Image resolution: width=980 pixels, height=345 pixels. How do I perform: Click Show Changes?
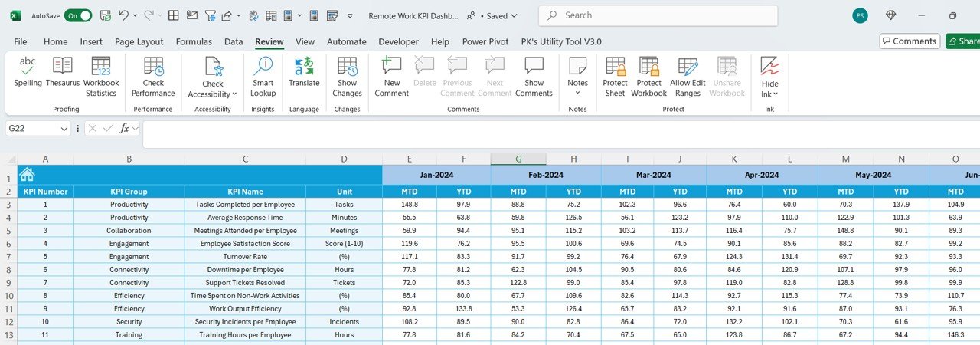[347, 77]
